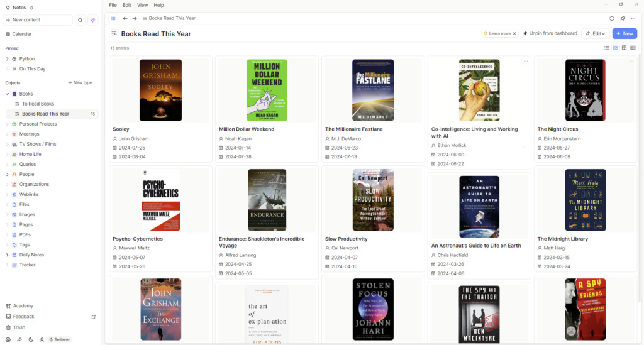
Task: Switch to table view layout
Action: coord(633,48)
